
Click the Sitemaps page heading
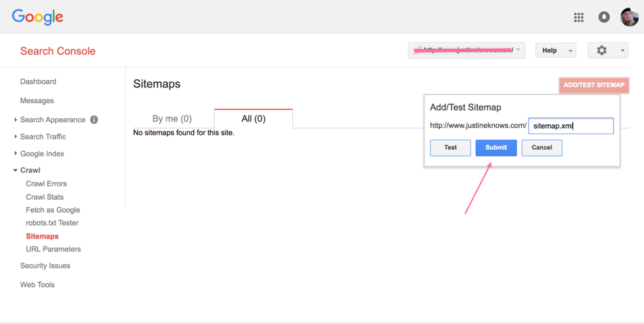point(157,84)
